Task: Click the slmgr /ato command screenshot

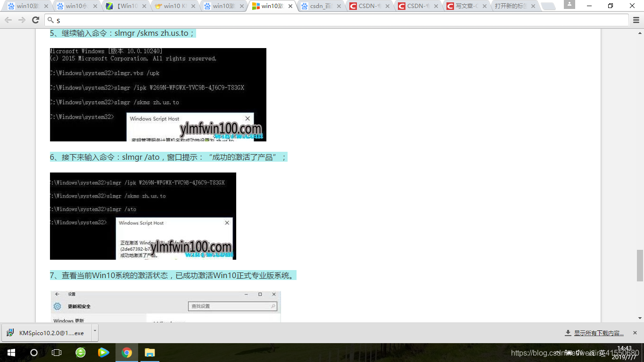Action: click(143, 216)
